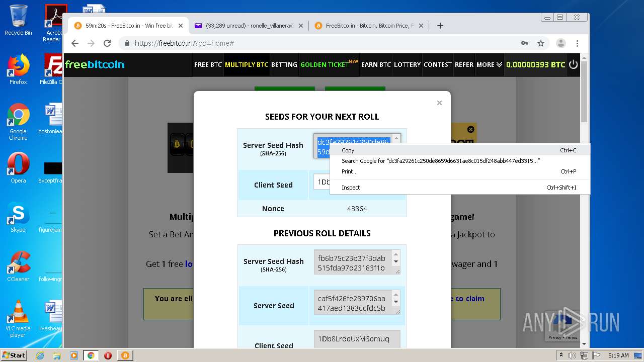Click the previous roll Client Seed field
The image size is (644, 362).
pos(357,338)
